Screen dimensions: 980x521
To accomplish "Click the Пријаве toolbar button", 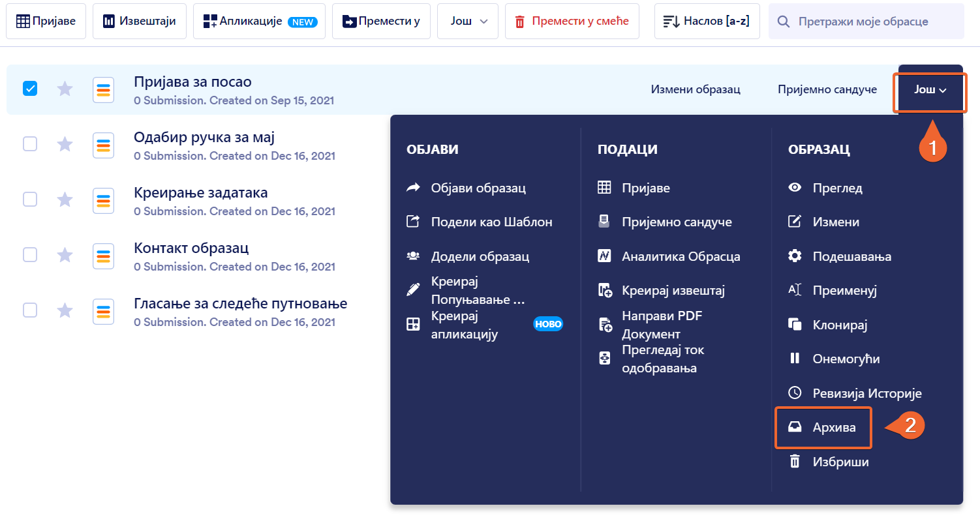I will [x=46, y=21].
